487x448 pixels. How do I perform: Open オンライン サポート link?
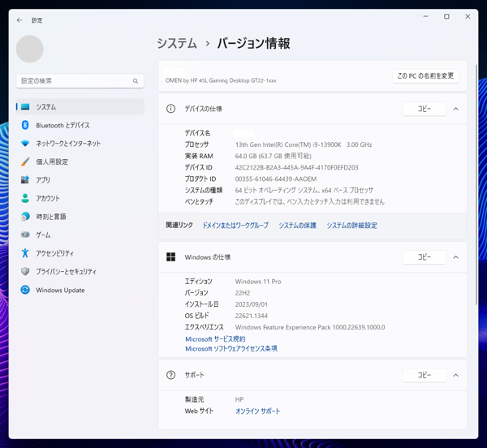[257, 411]
